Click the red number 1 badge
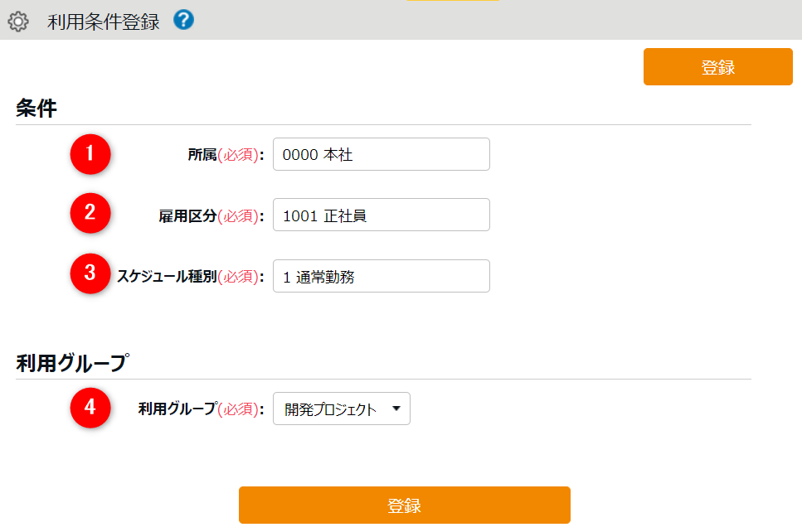The height and width of the screenshot is (532, 802). point(90,154)
